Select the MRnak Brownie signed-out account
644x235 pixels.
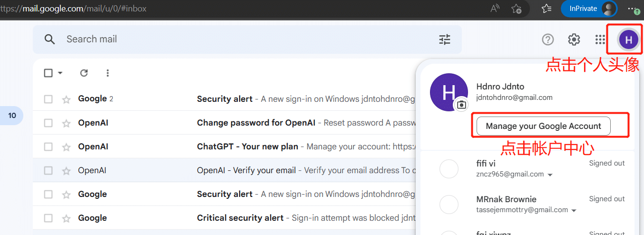click(528, 205)
